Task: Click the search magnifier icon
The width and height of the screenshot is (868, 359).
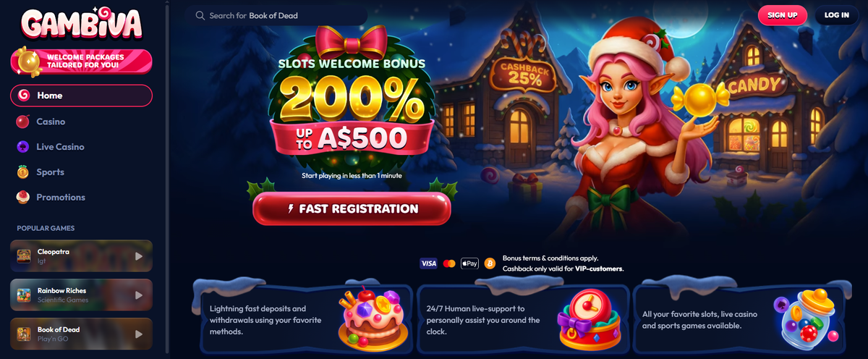Action: 200,15
